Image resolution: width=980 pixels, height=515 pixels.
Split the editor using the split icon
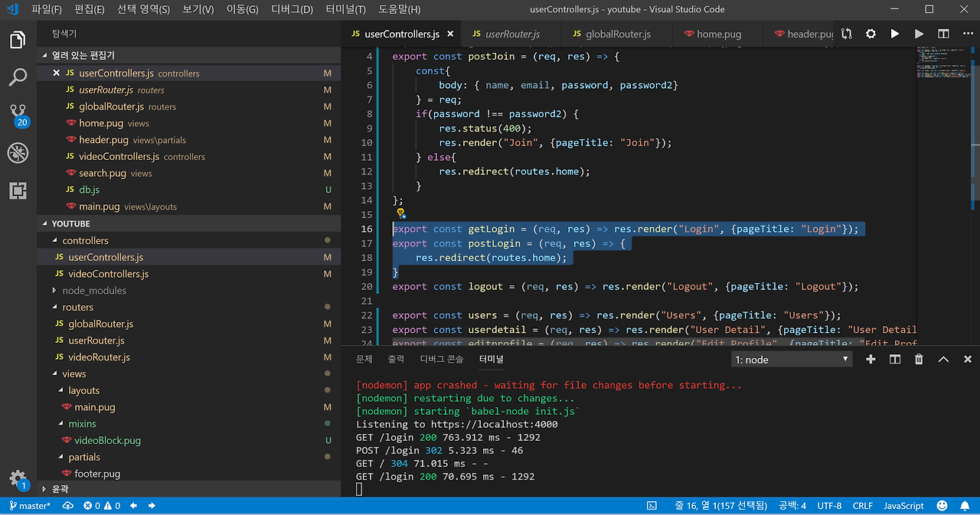[x=943, y=34]
